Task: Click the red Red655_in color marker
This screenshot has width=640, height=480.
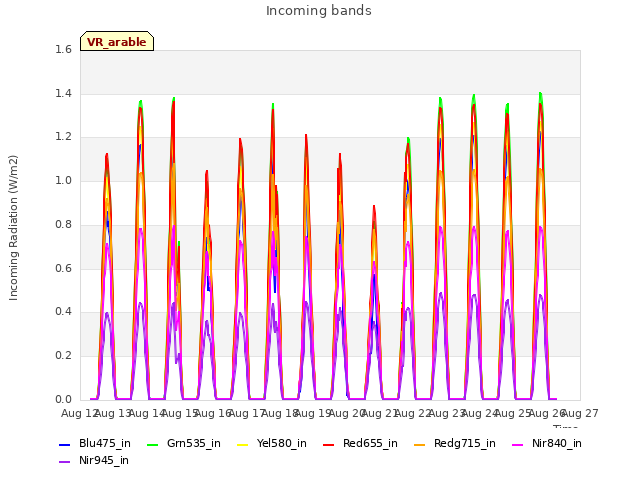Action: click(x=329, y=444)
